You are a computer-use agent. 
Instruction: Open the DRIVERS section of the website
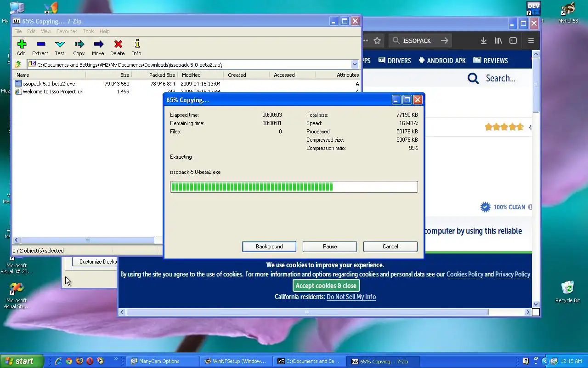coord(395,60)
